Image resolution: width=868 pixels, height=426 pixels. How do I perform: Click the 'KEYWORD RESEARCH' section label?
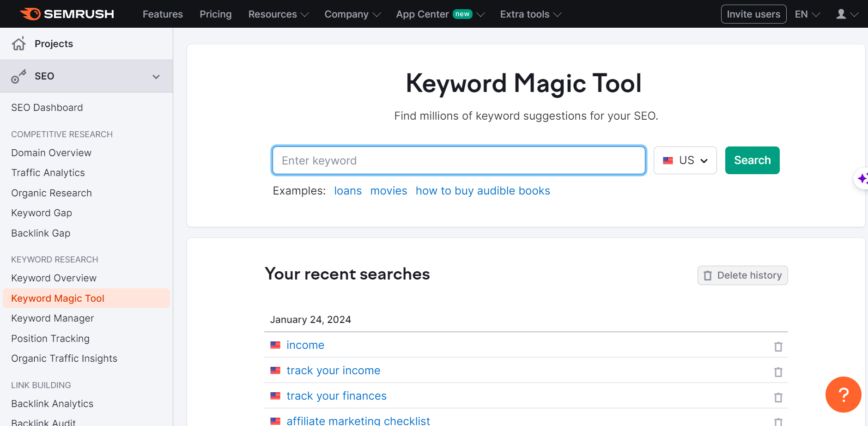[x=55, y=260]
